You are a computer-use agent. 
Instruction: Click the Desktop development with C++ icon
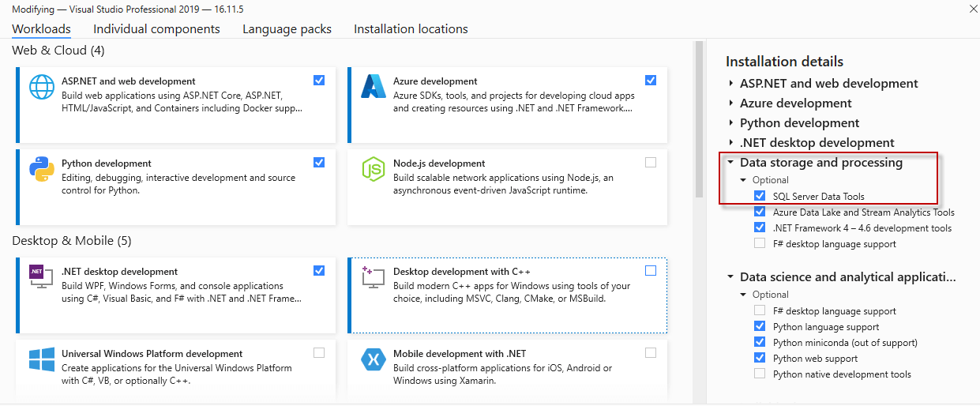[x=373, y=277]
